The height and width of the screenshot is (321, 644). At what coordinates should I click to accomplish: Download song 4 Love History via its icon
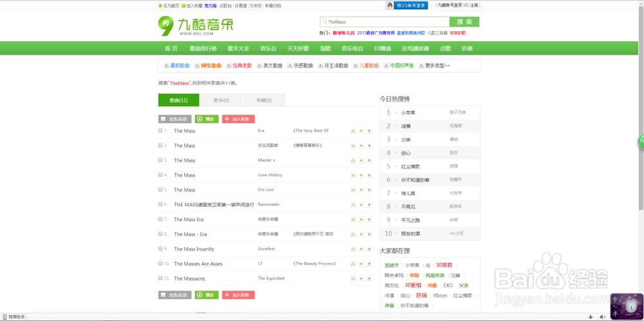point(369,175)
